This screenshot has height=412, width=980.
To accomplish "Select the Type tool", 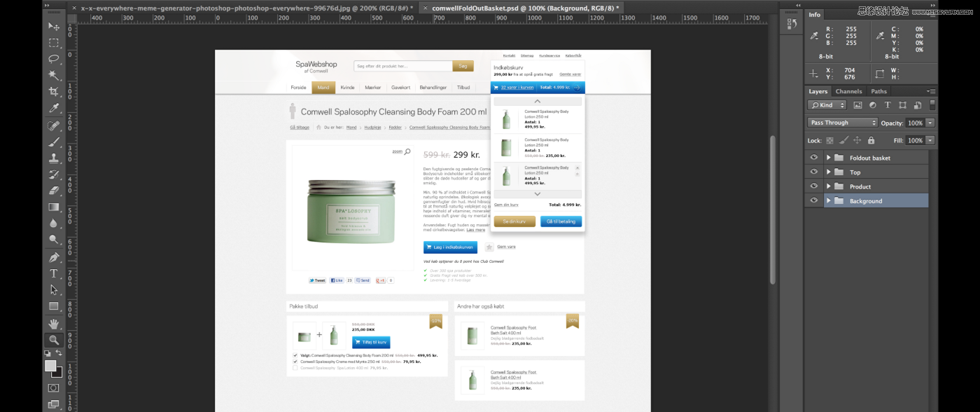I will (x=54, y=273).
